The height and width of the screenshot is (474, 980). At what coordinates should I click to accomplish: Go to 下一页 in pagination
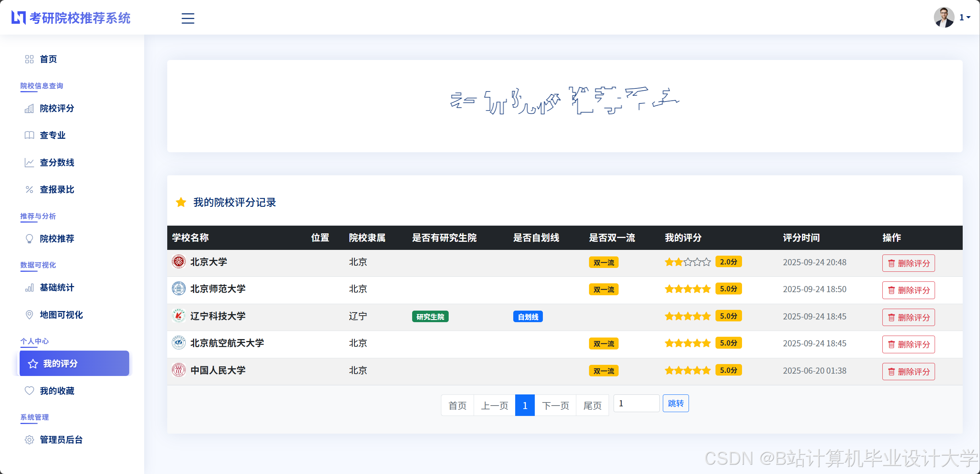click(x=555, y=406)
